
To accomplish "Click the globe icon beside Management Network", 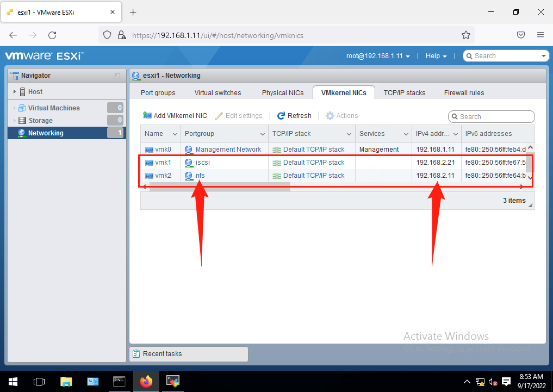I will coord(188,149).
